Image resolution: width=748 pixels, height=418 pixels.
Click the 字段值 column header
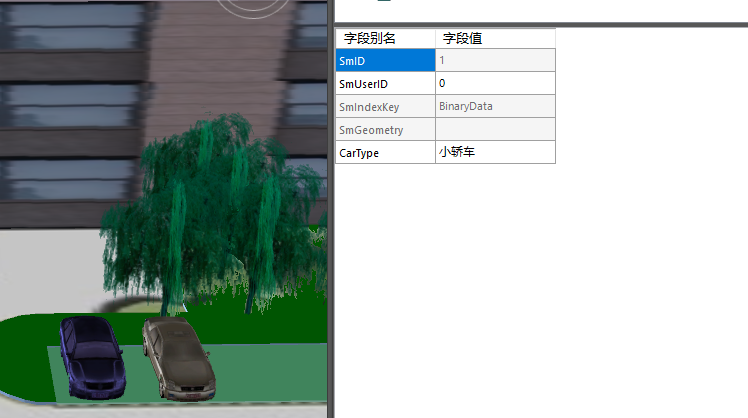pos(495,38)
